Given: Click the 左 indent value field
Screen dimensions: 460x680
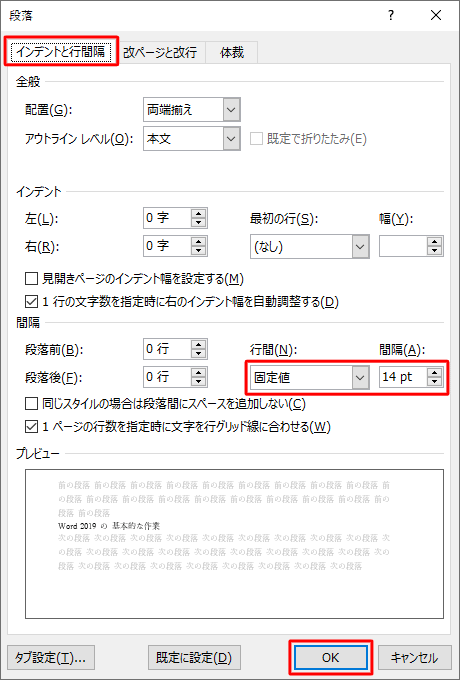Looking at the screenshot, I should (167, 218).
